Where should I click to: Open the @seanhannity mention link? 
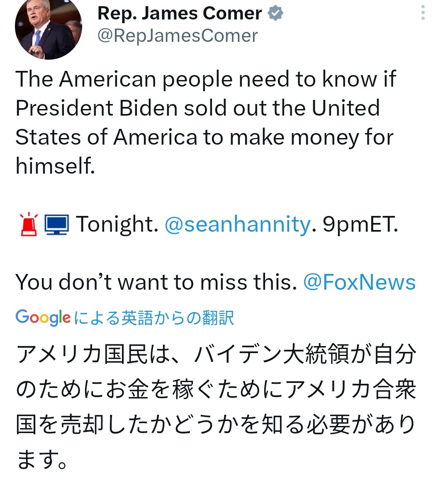click(x=238, y=224)
